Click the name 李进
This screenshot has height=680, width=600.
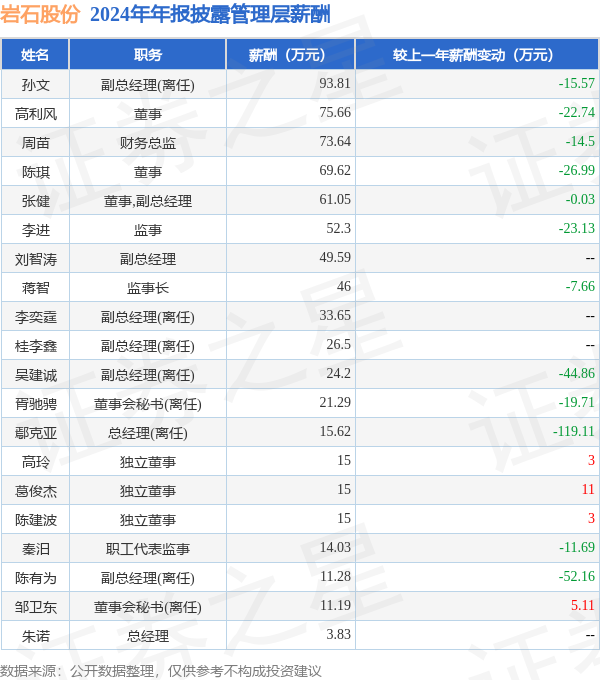click(x=36, y=230)
